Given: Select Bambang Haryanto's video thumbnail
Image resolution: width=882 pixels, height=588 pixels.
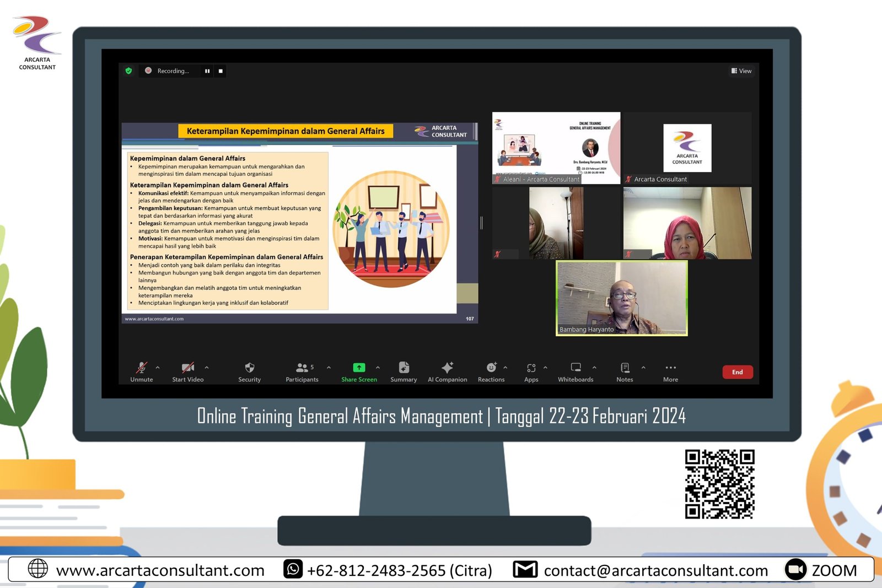Looking at the screenshot, I should 622,298.
